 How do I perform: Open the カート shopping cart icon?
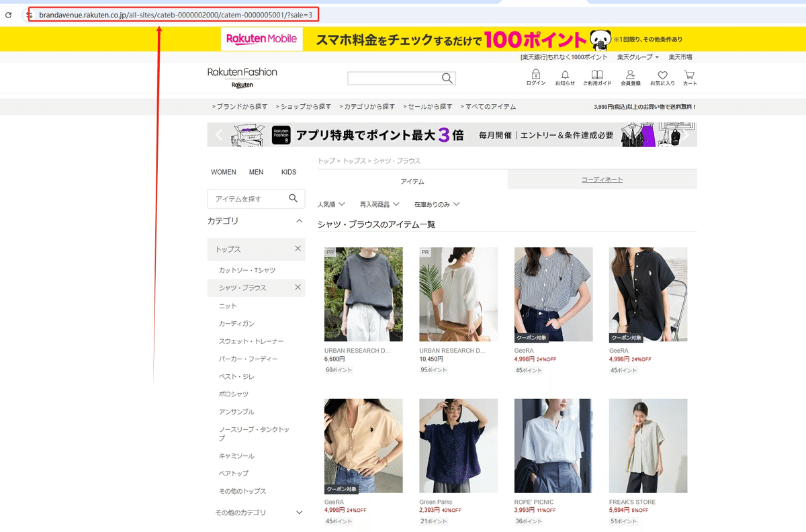[x=690, y=78]
